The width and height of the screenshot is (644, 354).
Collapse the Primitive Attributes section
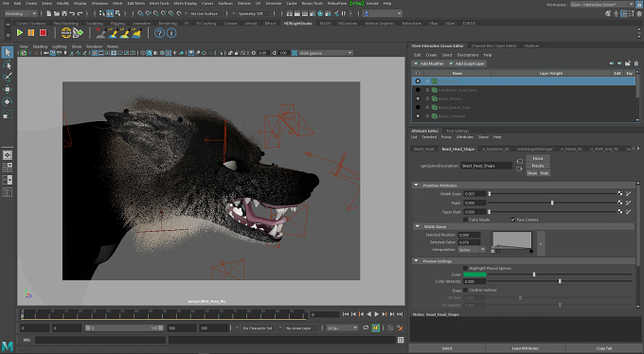[x=417, y=186]
